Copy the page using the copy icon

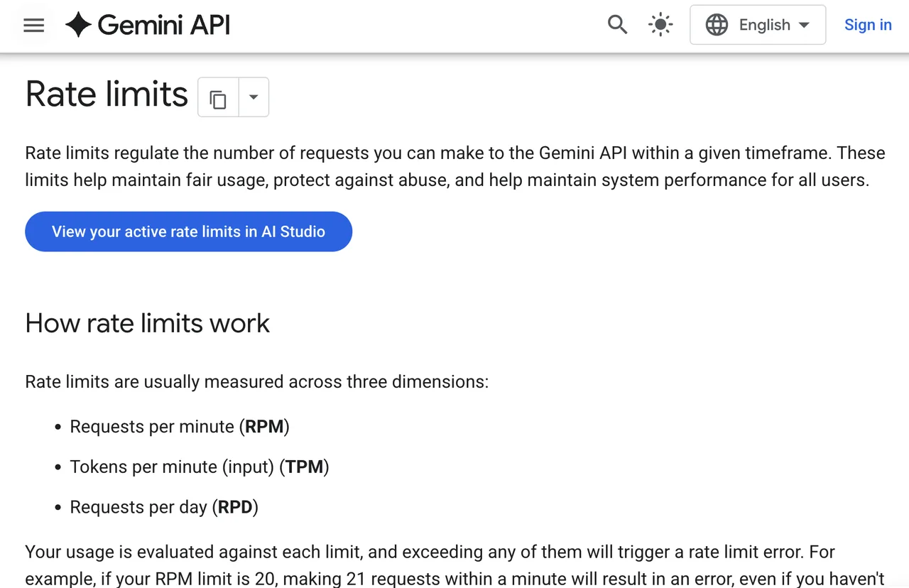pos(218,97)
